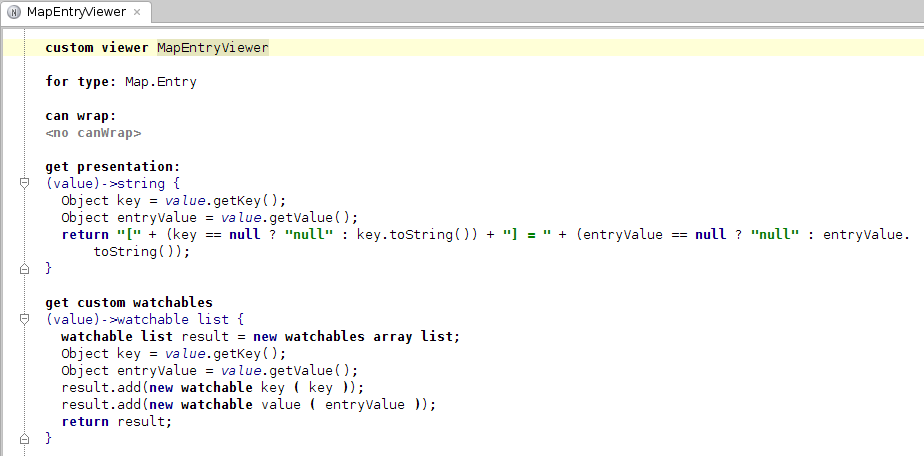Collapse the get custom watchables closure
924x456 pixels.
click(23, 320)
